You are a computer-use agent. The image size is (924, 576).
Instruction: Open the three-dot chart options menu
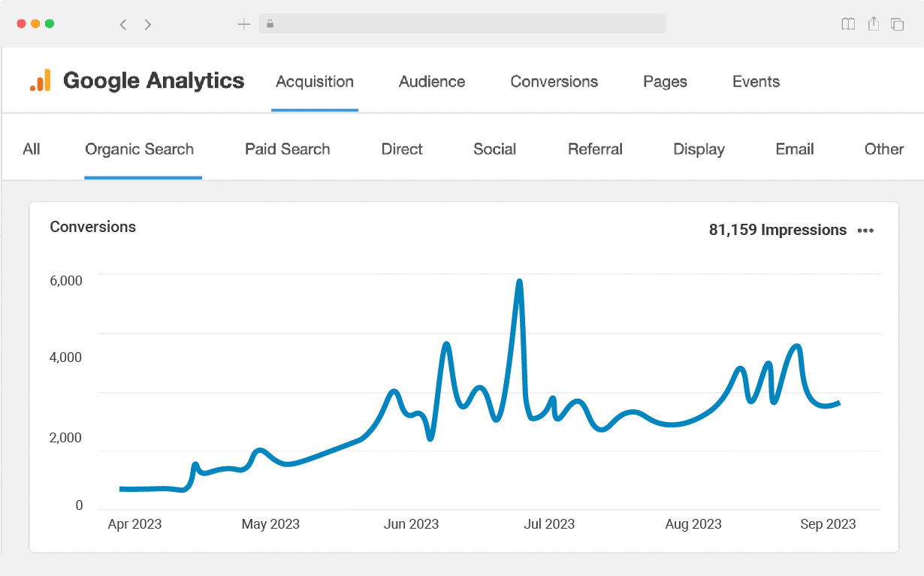point(865,231)
